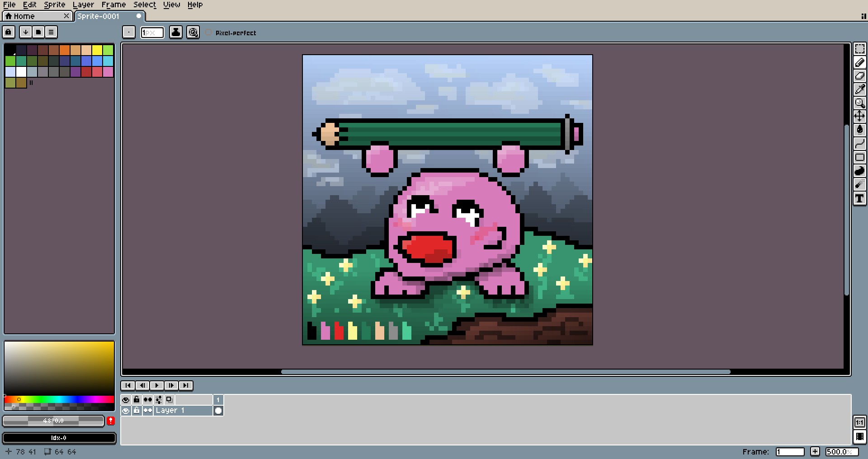Image resolution: width=868 pixels, height=459 pixels.
Task: Select the Pencil tool
Action: tap(859, 62)
